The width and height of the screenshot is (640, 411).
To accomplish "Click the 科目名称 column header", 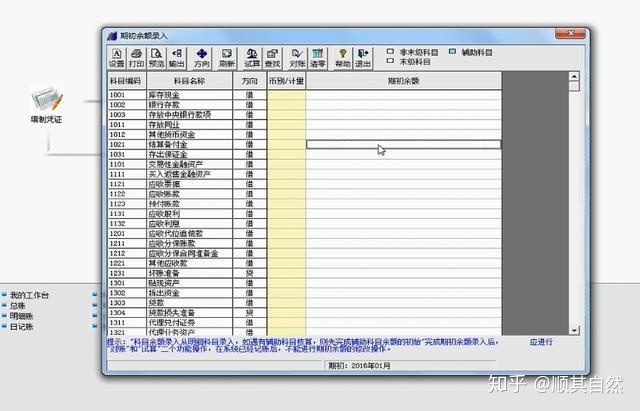I will click(190, 81).
